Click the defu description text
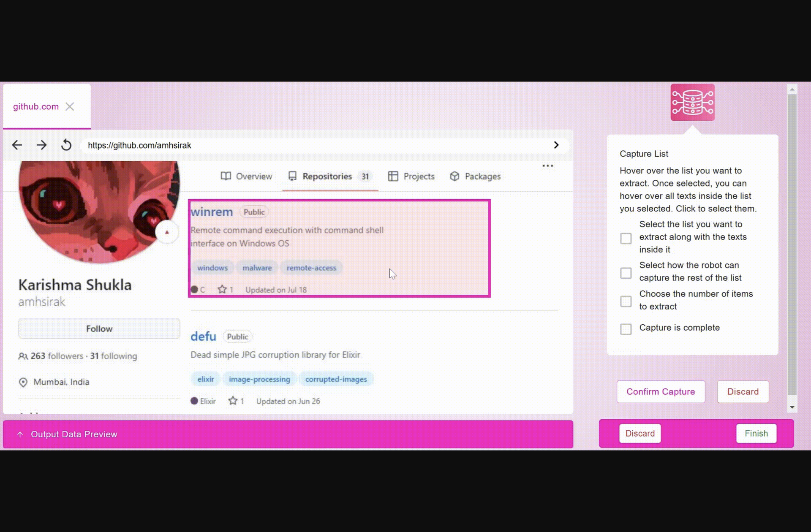 (275, 355)
